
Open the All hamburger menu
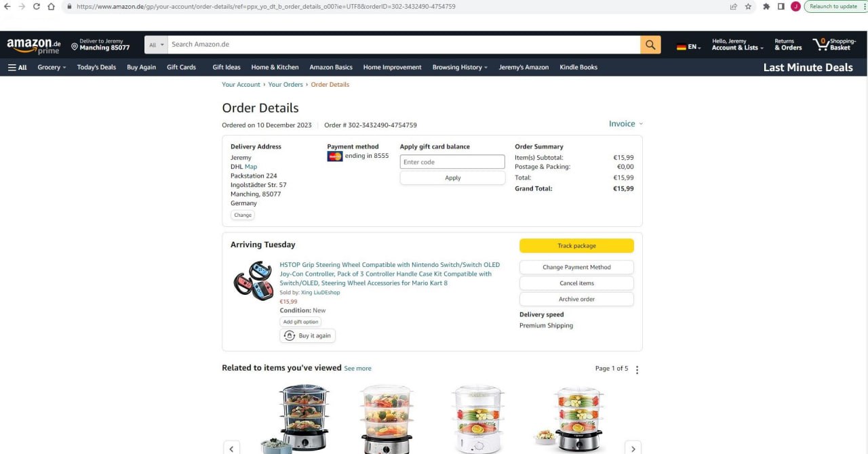pyautogui.click(x=18, y=67)
